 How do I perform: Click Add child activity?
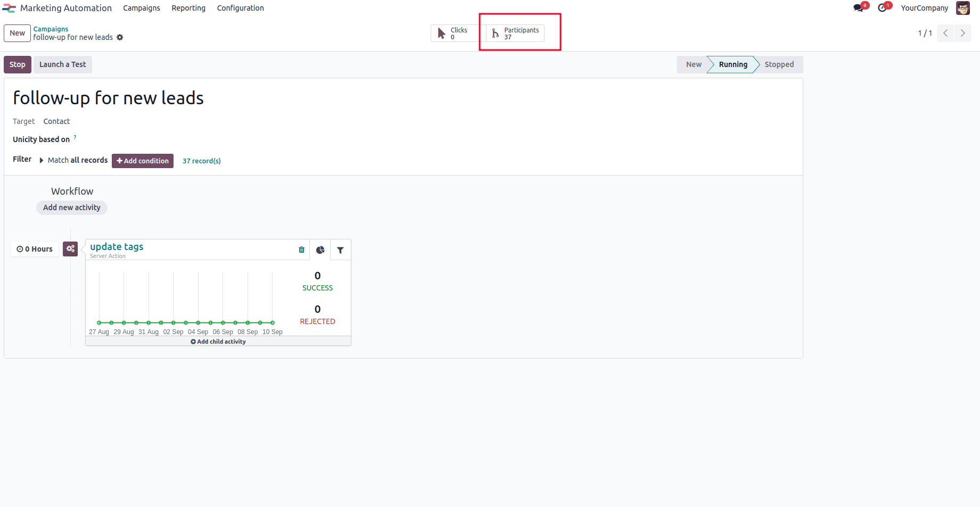coord(218,342)
